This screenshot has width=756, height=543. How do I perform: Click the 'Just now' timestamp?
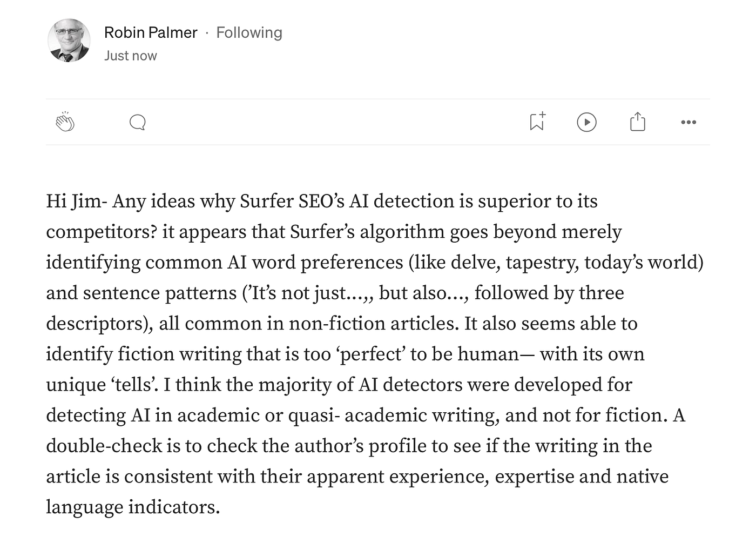(x=131, y=56)
